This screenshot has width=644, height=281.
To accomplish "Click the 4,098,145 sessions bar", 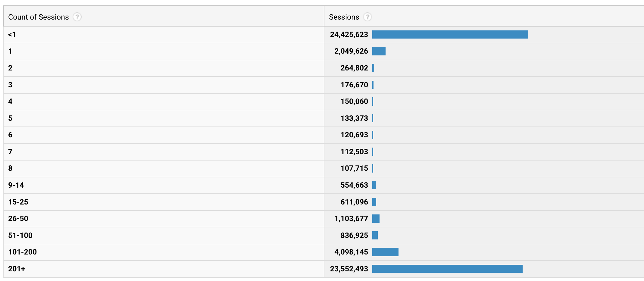I will pos(385,252).
